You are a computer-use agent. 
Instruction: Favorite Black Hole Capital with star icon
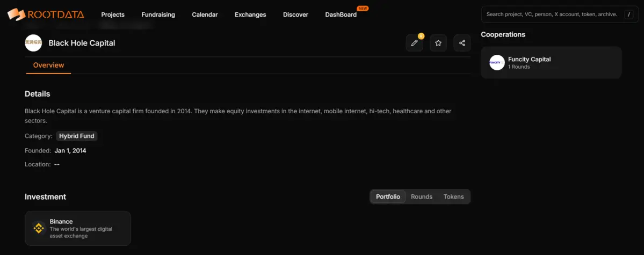(x=438, y=43)
